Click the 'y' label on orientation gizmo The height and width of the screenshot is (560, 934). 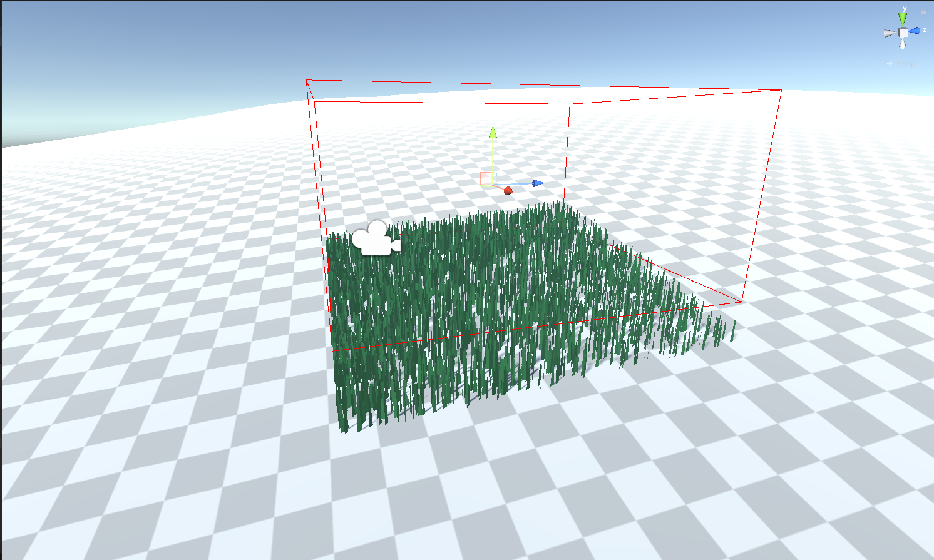click(x=903, y=9)
